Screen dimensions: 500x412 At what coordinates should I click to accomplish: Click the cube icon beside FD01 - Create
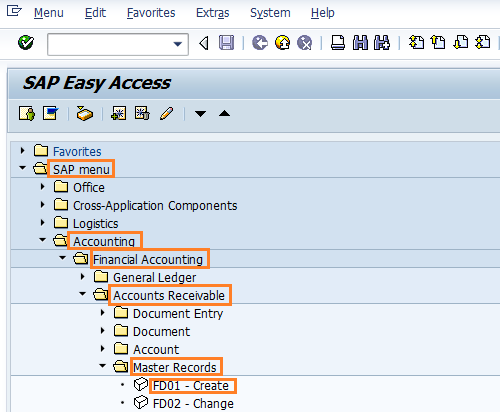(141, 384)
